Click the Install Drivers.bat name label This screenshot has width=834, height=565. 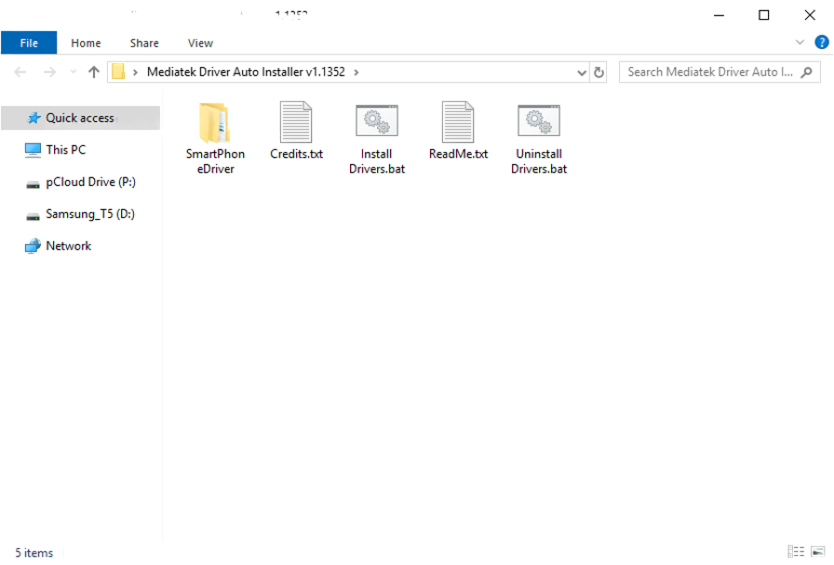pyautogui.click(x=377, y=161)
